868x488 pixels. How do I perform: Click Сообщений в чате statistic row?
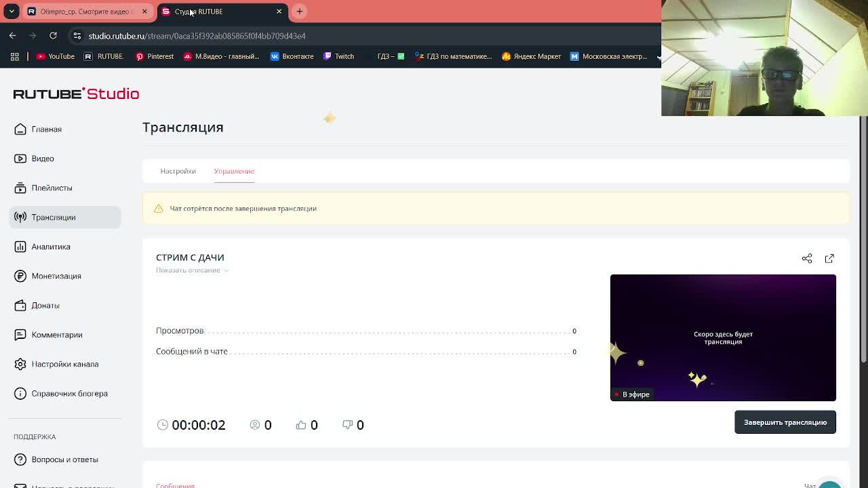366,352
